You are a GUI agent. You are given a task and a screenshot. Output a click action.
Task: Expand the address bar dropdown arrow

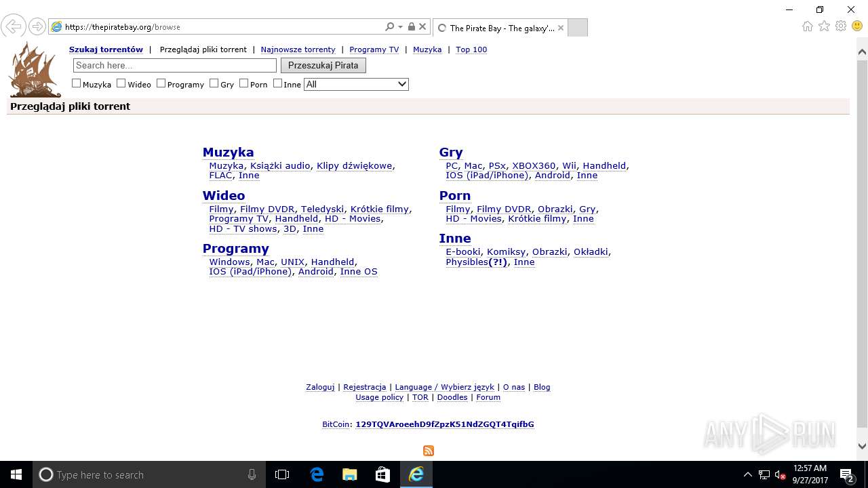400,27
